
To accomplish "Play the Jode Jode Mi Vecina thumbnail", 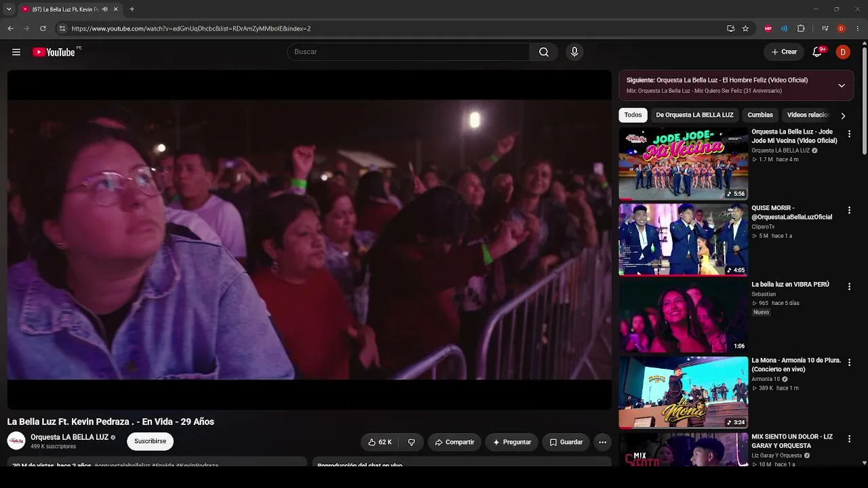I will coord(684,163).
